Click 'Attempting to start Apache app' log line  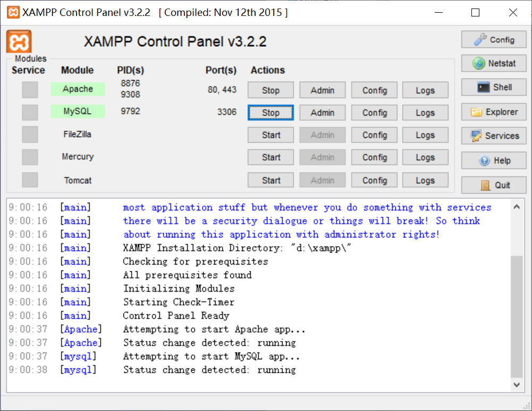(x=214, y=329)
